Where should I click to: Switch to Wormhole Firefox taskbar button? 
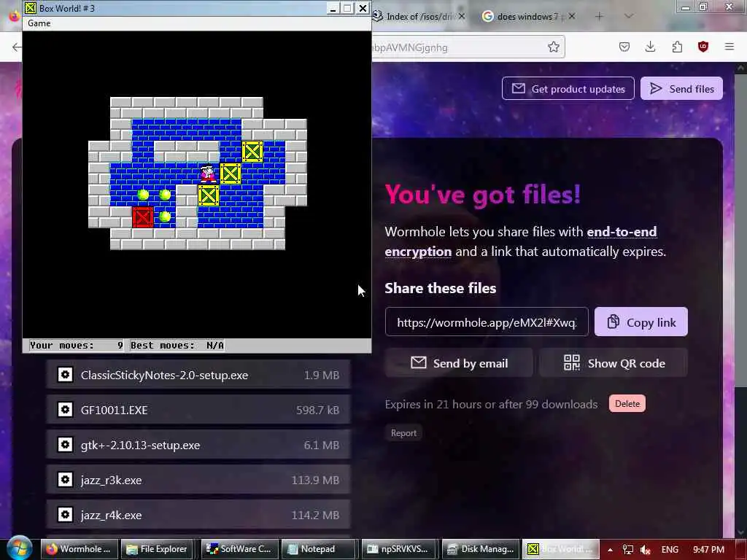tap(79, 549)
